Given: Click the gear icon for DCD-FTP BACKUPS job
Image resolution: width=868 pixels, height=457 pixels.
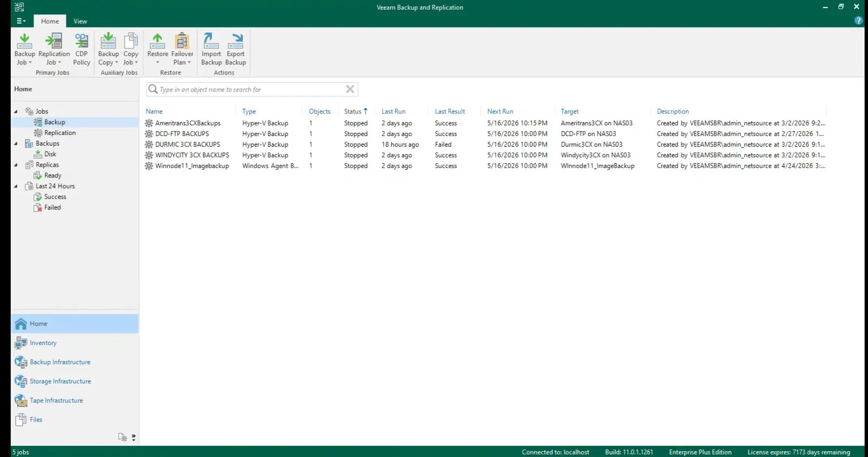Looking at the screenshot, I should pyautogui.click(x=149, y=134).
